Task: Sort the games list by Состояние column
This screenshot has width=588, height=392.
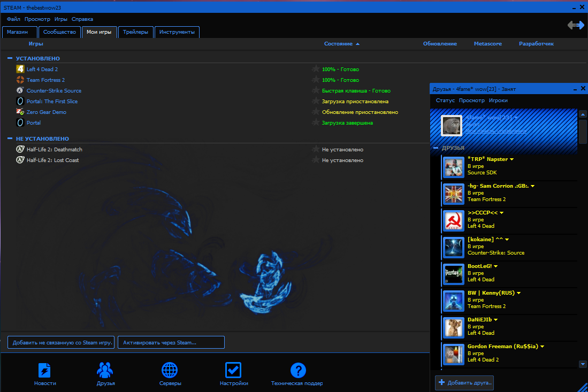Action: coord(338,44)
